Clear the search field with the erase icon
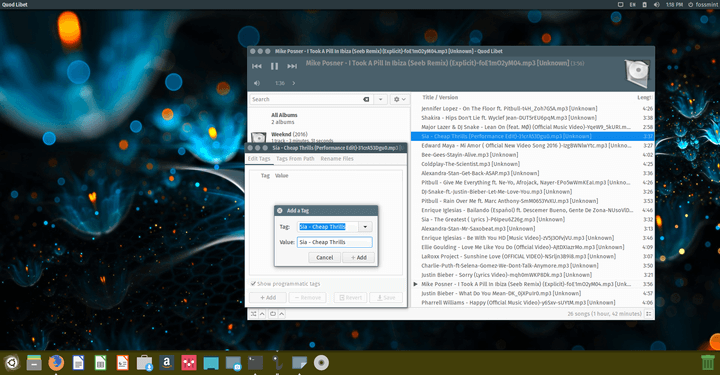This screenshot has width=720, height=375. 366,99
